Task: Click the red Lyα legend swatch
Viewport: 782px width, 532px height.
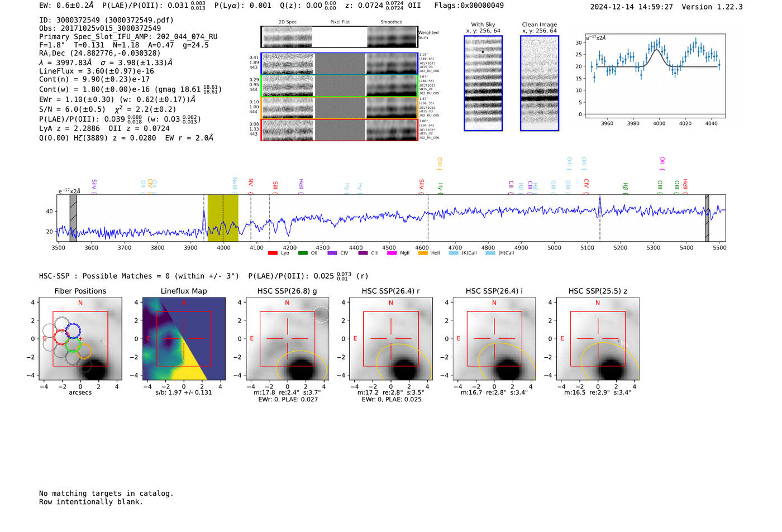Action: [273, 253]
